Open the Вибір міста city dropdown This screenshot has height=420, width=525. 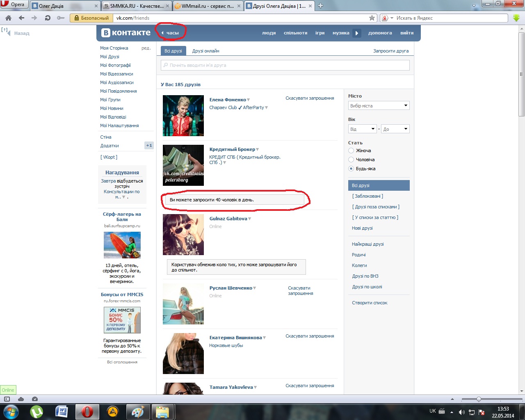coord(379,106)
